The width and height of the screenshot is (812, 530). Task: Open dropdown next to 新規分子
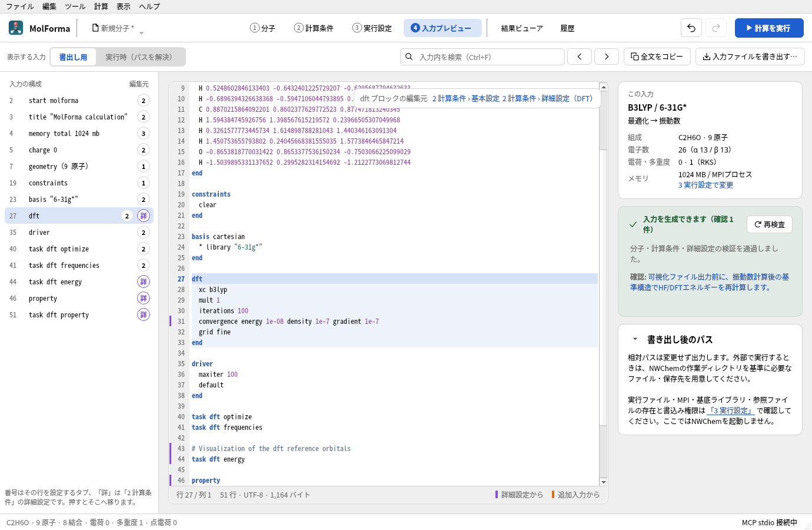pos(141,33)
